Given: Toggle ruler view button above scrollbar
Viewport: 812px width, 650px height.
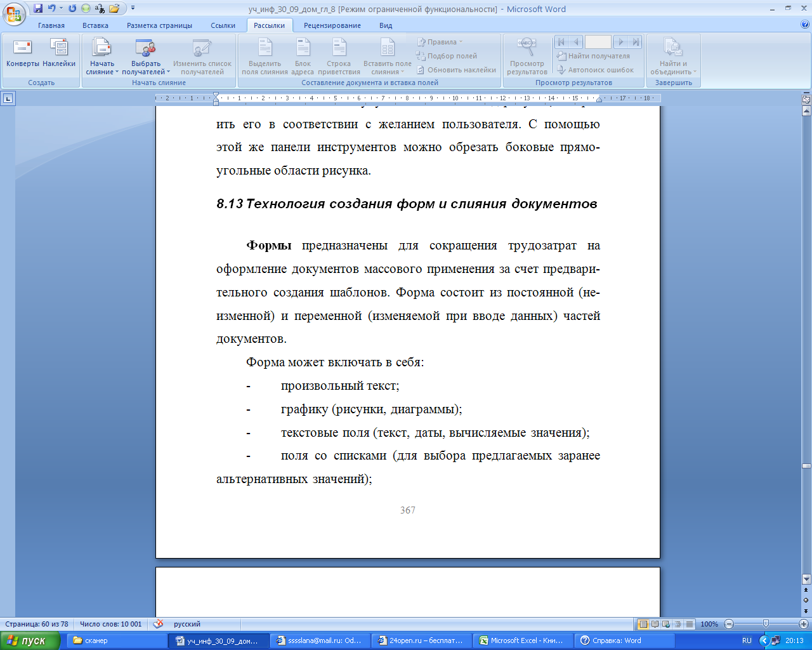Looking at the screenshot, I should tap(806, 100).
